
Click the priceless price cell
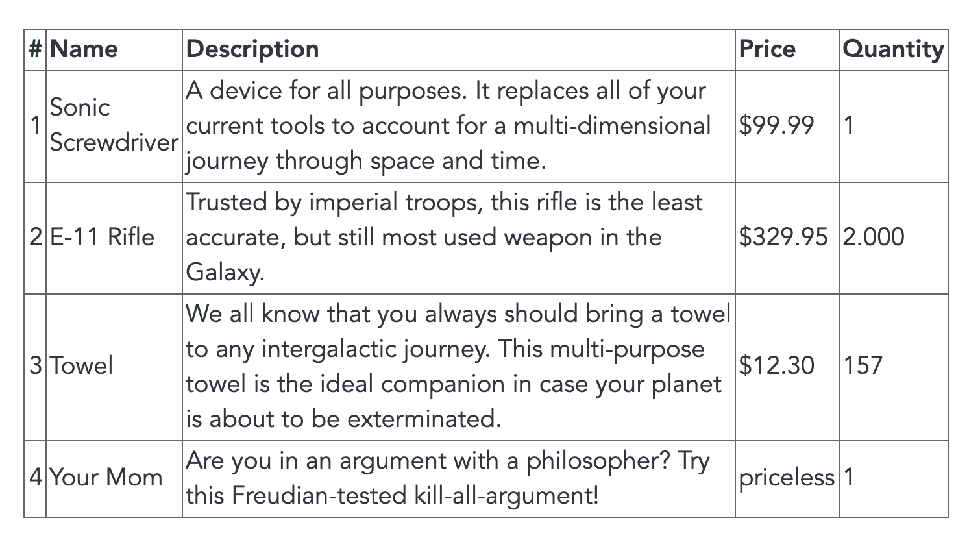coord(786,478)
